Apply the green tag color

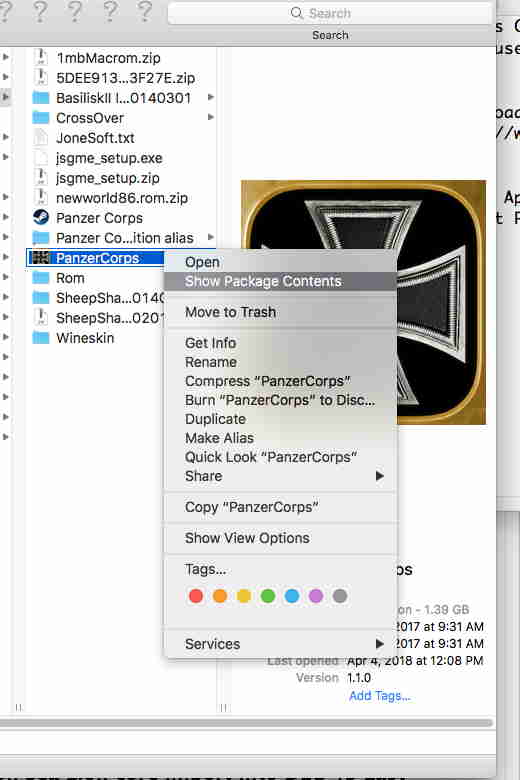tap(268, 595)
